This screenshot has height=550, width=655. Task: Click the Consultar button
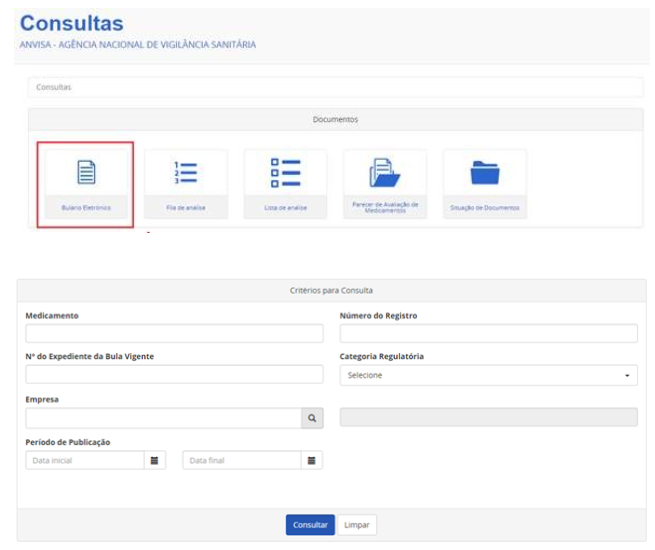pyautogui.click(x=310, y=525)
